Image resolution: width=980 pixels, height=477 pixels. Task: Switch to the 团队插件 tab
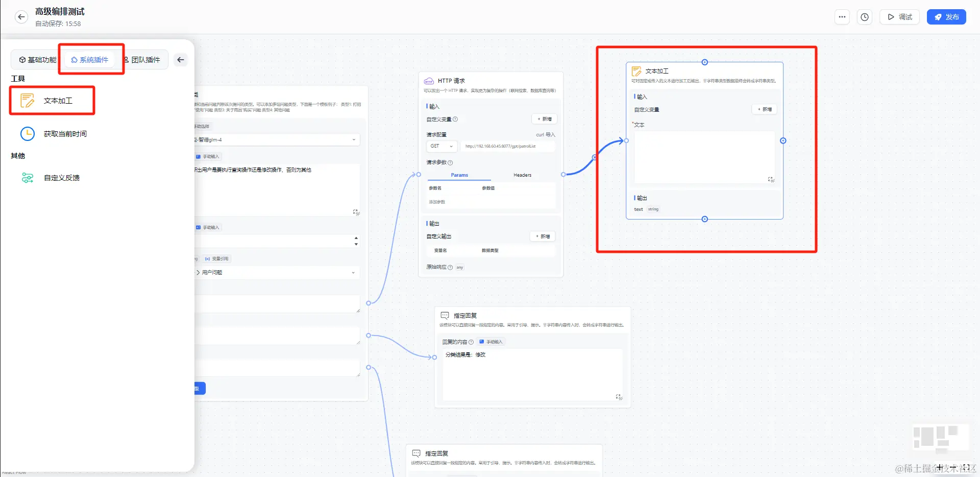pos(142,60)
